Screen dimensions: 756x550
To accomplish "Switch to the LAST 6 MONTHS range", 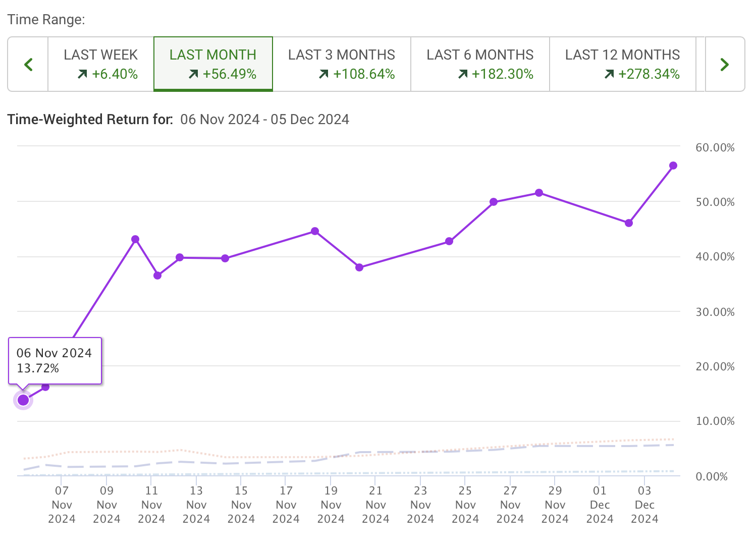I will tap(480, 64).
